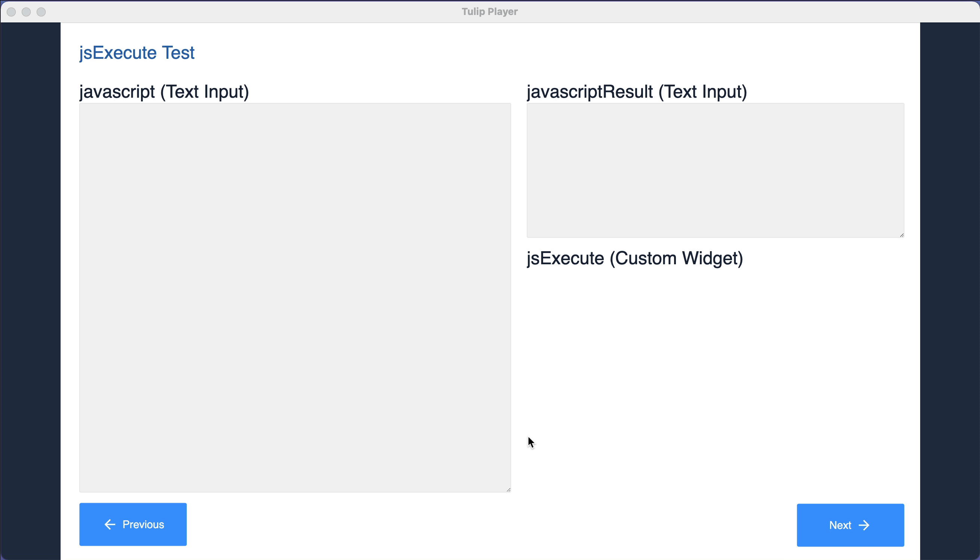Viewport: 980px width, 560px height.
Task: Focus the javascriptResult text input area
Action: pyautogui.click(x=716, y=170)
